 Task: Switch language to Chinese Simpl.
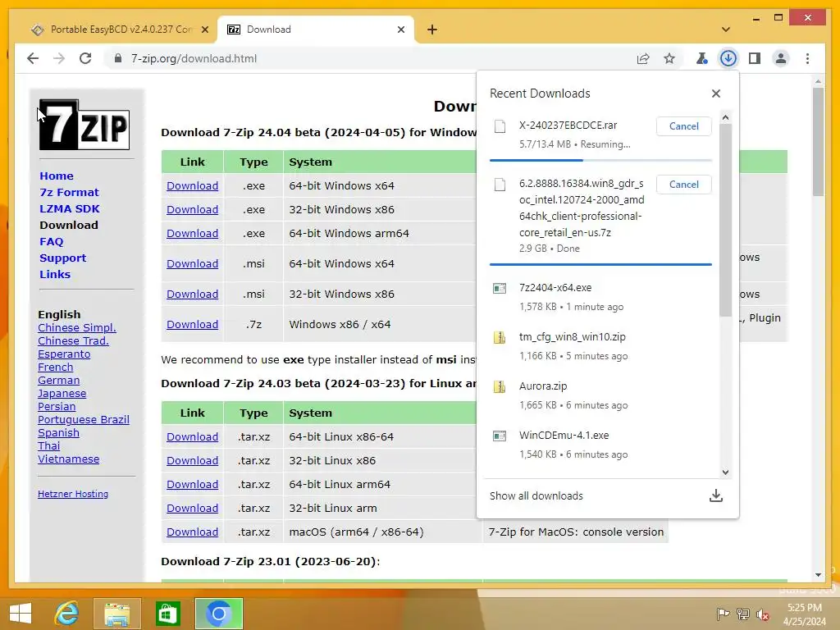[x=76, y=328]
